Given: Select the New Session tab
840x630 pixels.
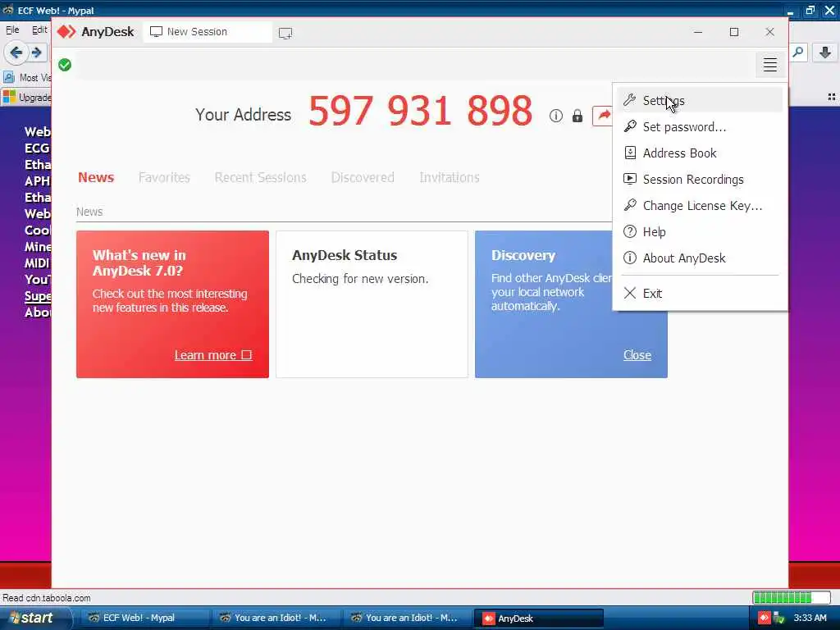Looking at the screenshot, I should (x=208, y=32).
